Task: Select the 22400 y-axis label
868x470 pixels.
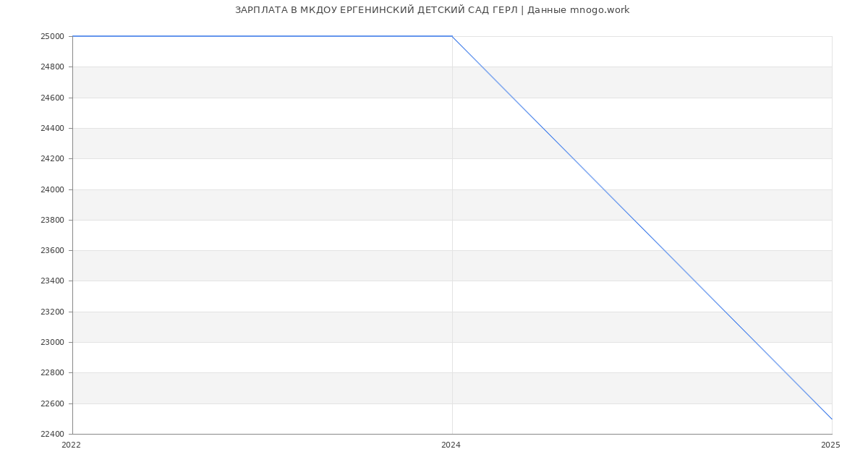Action: point(54,435)
